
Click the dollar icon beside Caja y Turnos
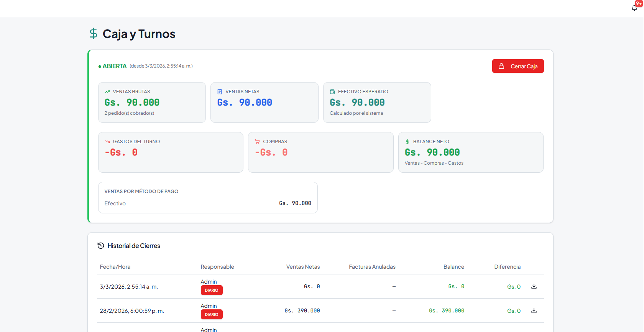tap(93, 34)
